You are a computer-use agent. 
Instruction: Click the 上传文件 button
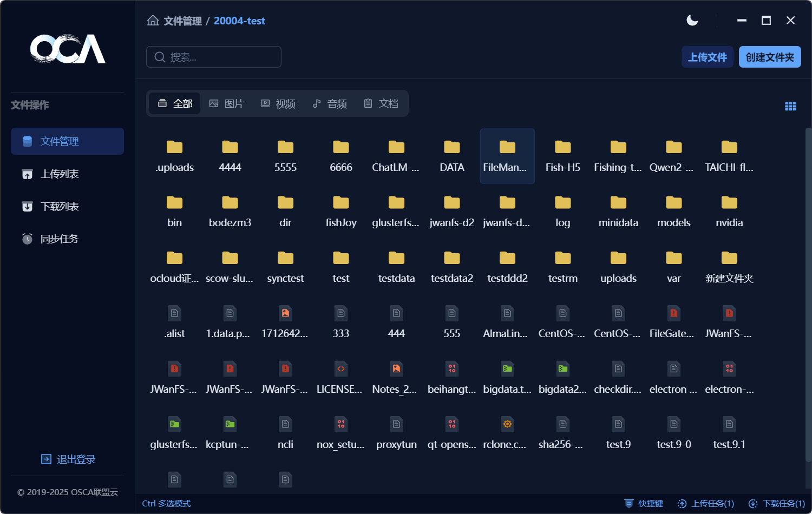click(x=707, y=57)
